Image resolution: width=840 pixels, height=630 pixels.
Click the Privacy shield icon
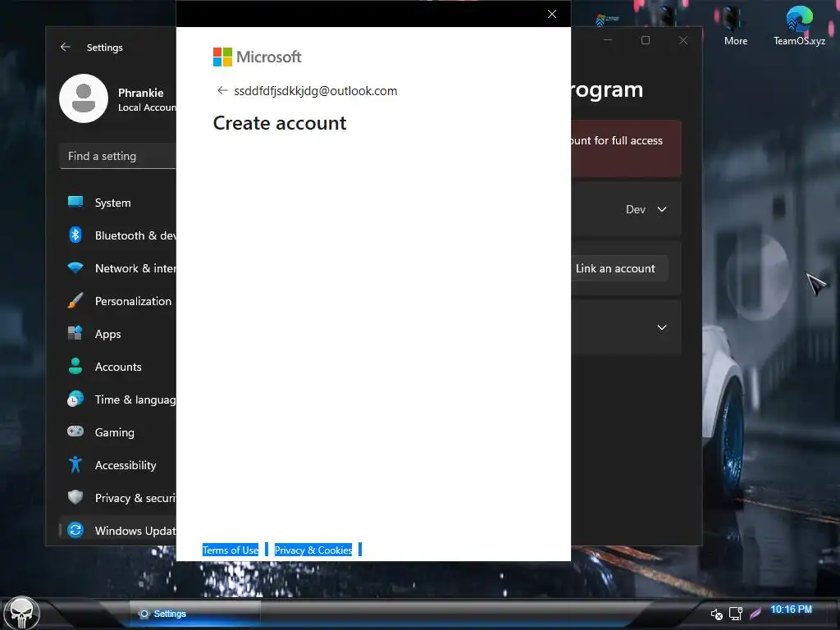coord(75,497)
